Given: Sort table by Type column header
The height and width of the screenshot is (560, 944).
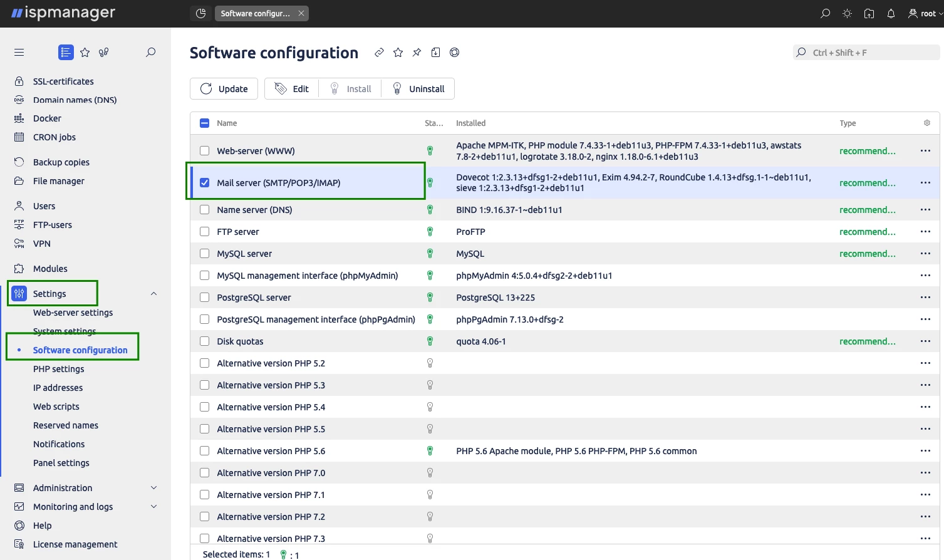Looking at the screenshot, I should (848, 123).
